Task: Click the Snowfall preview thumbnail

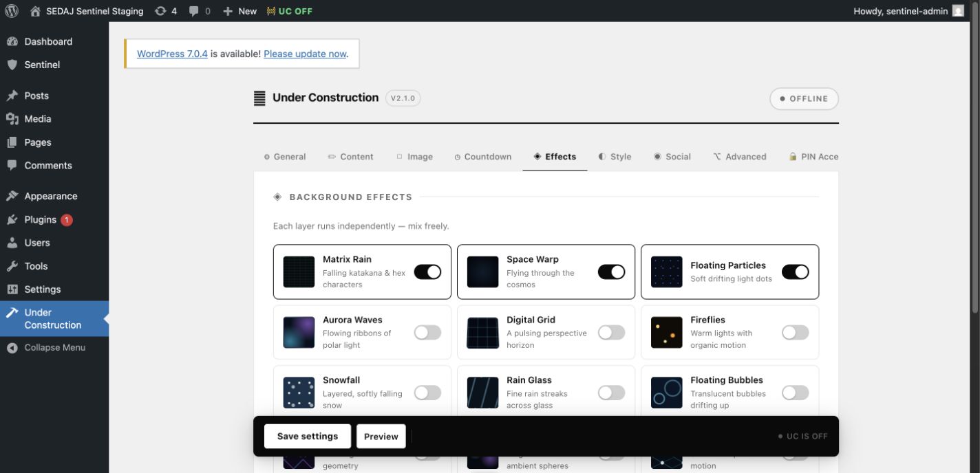Action: tap(299, 393)
